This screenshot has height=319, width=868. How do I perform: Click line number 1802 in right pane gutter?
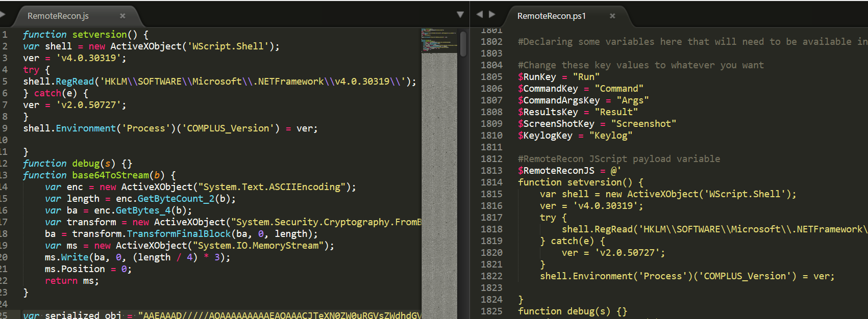491,42
